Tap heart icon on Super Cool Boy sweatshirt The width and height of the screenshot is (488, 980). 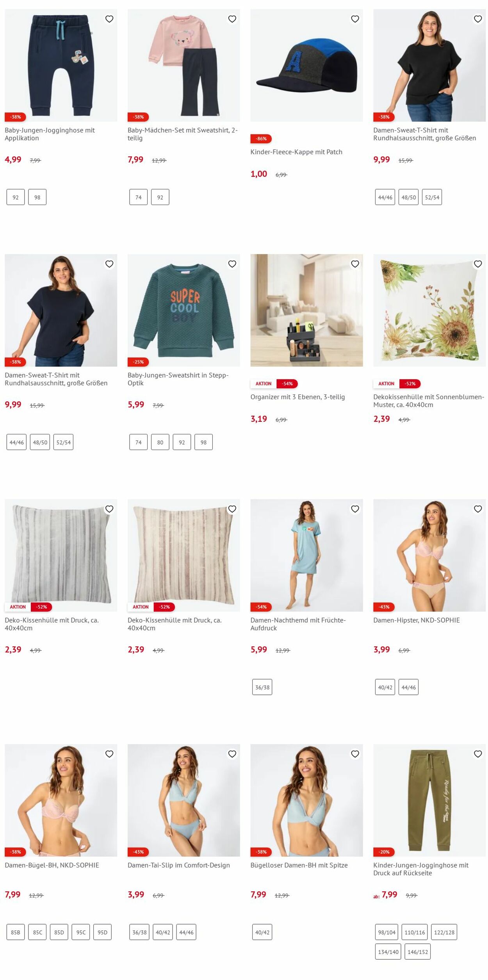click(232, 264)
